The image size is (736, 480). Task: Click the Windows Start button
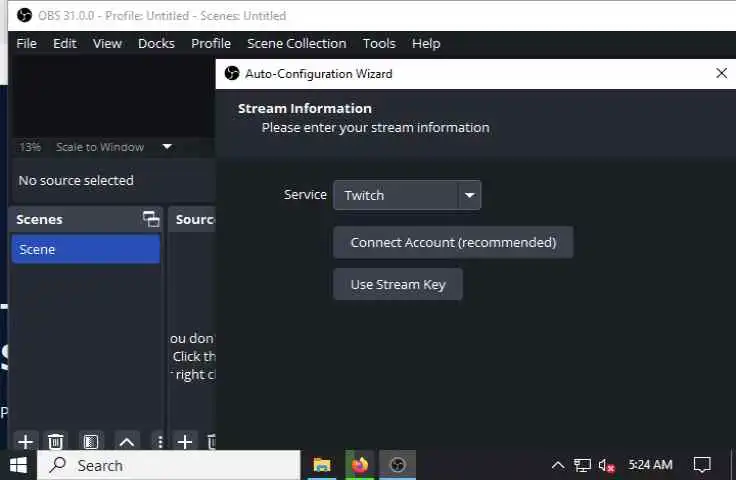tap(18, 465)
